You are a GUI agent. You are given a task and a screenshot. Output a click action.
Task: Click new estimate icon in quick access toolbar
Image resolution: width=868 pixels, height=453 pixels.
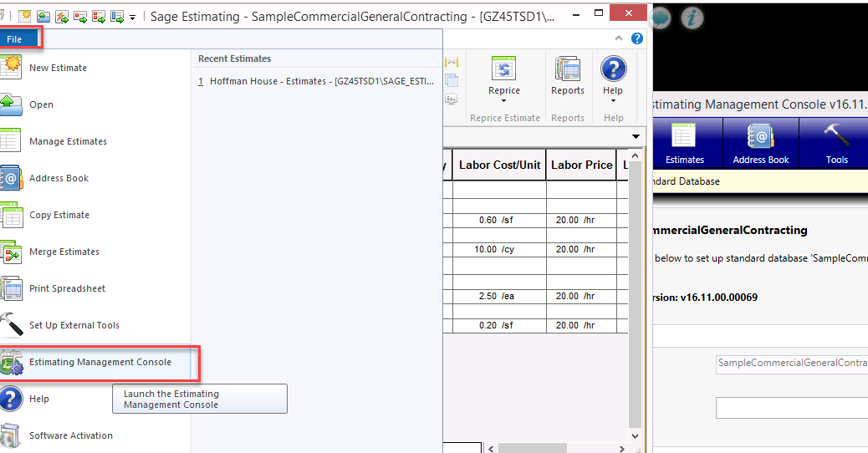24,17
